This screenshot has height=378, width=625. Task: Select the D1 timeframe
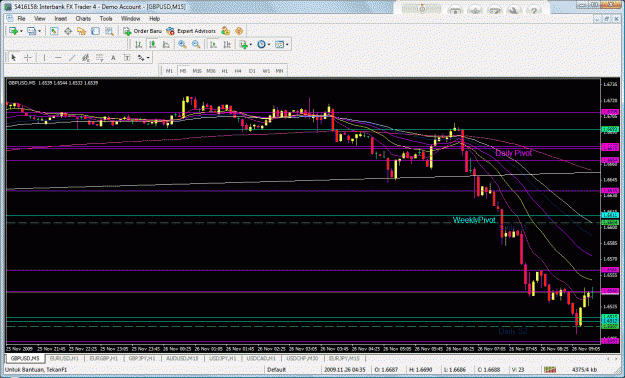click(252, 71)
